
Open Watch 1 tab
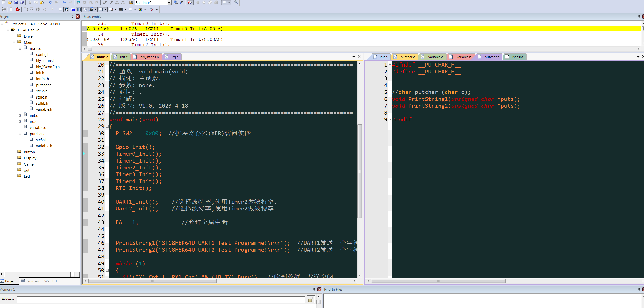pos(51,281)
